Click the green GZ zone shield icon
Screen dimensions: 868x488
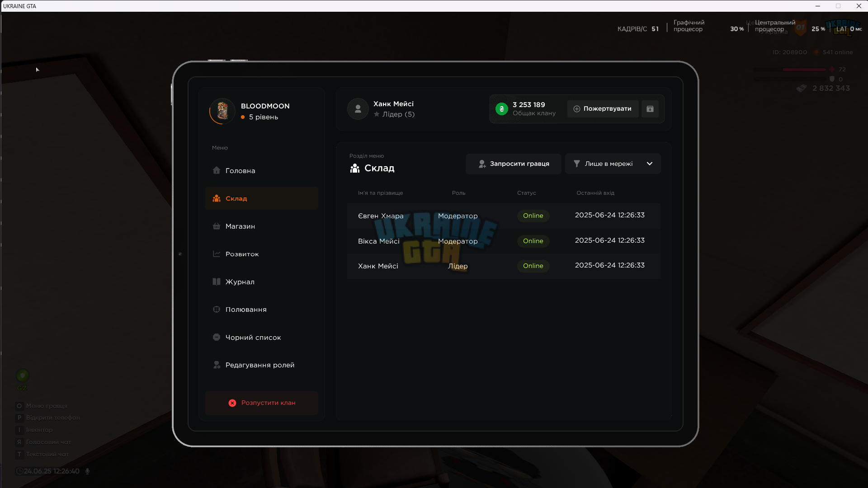pyautogui.click(x=22, y=375)
